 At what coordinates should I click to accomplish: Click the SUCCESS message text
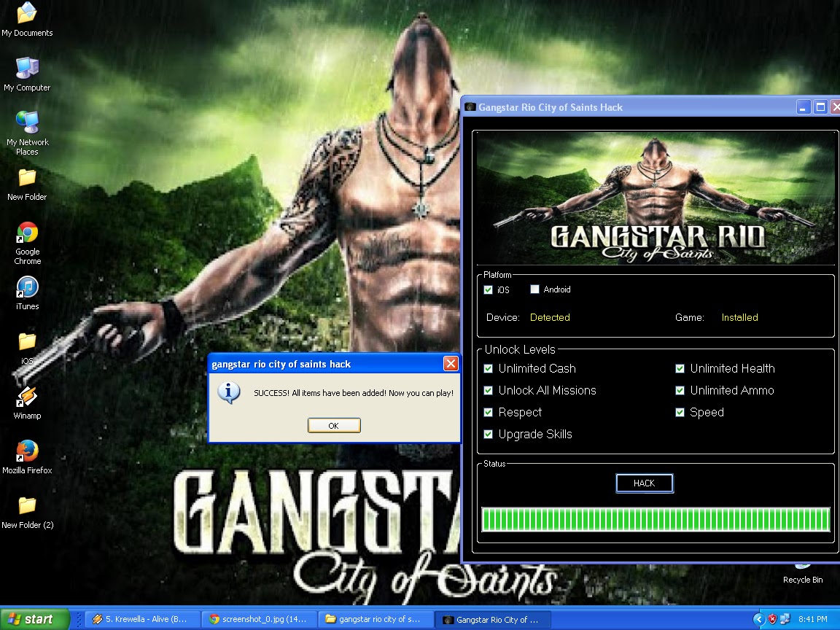point(354,393)
